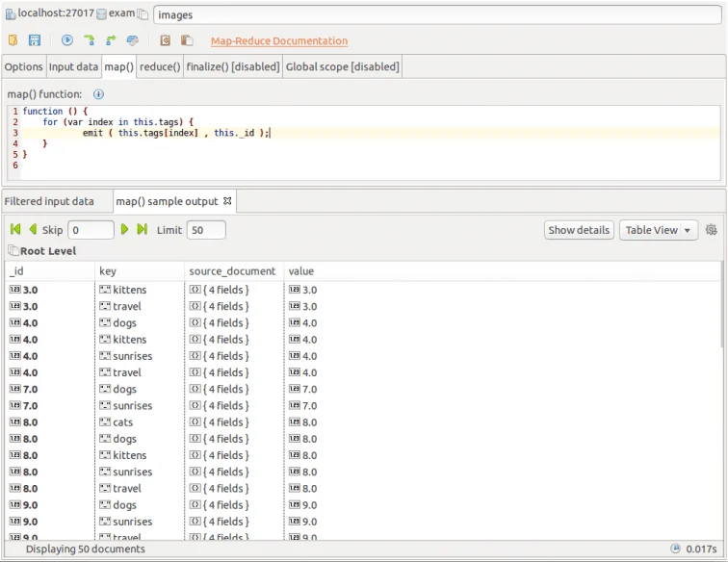
Task: Click the exam database label
Action: pos(121,13)
